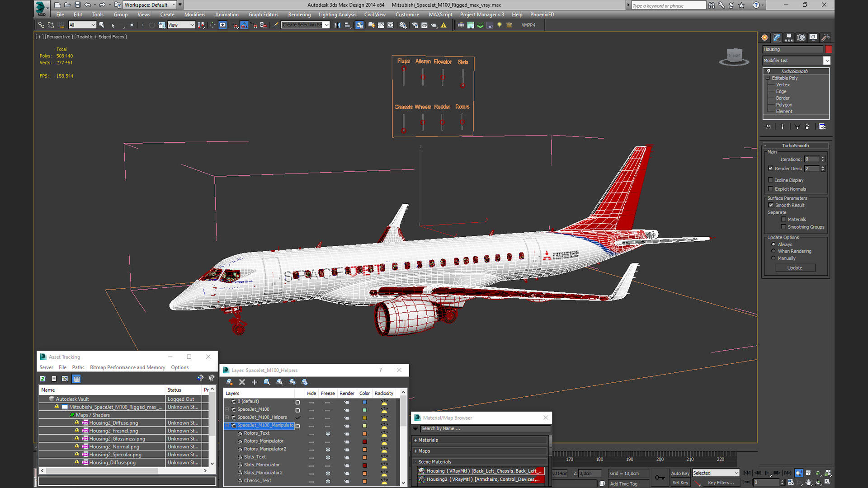The image size is (868, 488).
Task: Select When Rendering update option
Action: pyautogui.click(x=773, y=251)
